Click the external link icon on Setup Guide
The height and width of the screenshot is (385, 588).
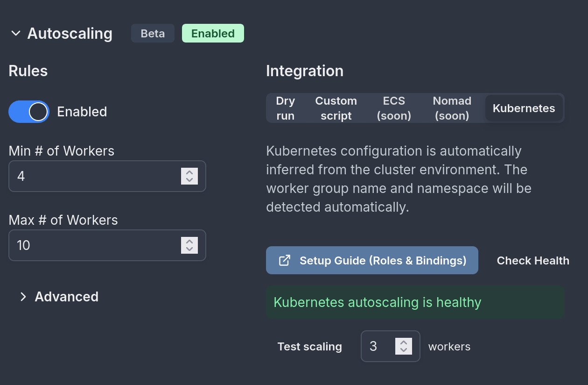[x=284, y=260]
